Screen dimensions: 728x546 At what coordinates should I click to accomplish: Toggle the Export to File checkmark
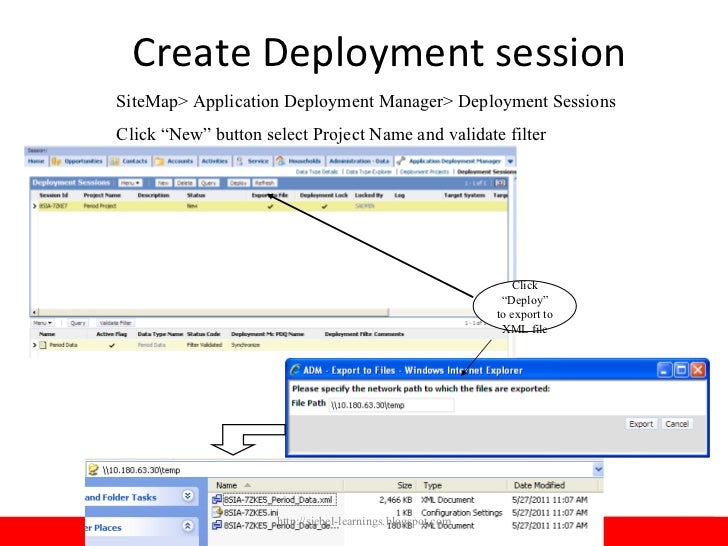point(270,207)
